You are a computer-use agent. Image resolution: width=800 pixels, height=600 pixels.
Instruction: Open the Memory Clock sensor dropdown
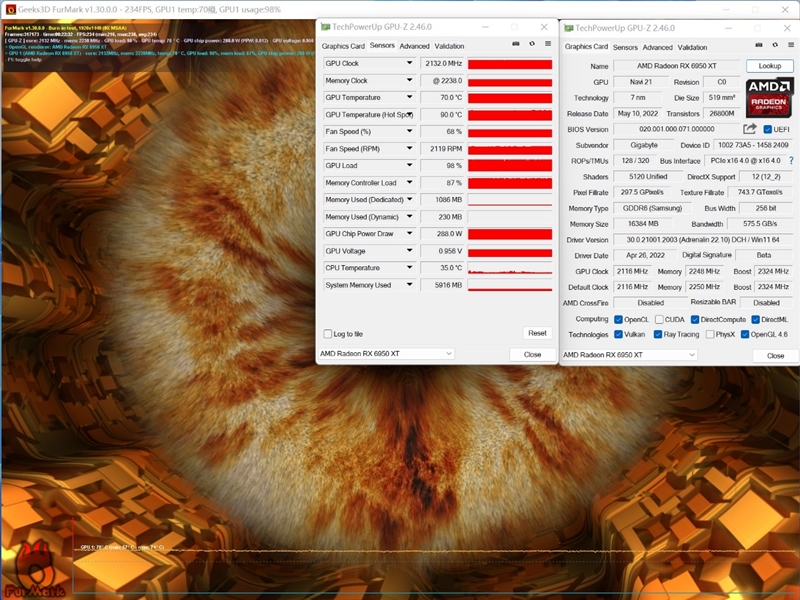point(409,80)
